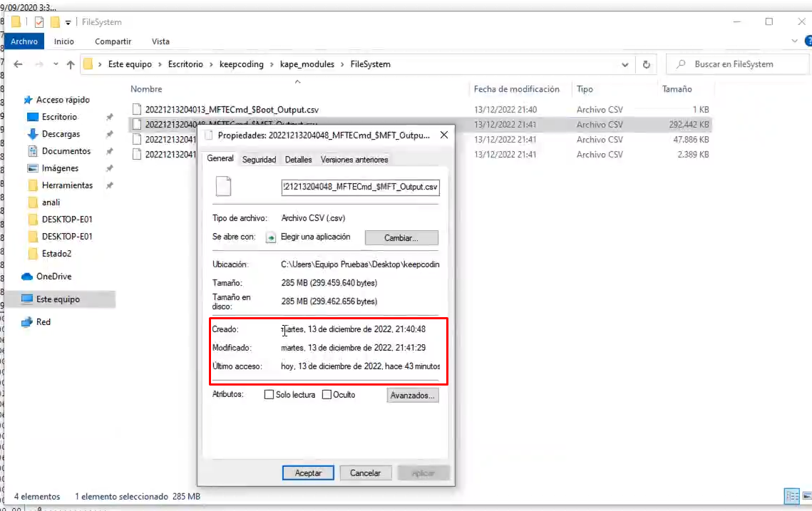Switch to the Seguridad tab
The image size is (812, 511).
coord(259,160)
